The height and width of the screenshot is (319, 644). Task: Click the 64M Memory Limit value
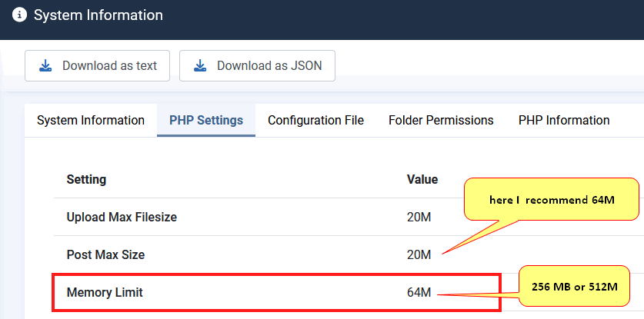pos(419,292)
